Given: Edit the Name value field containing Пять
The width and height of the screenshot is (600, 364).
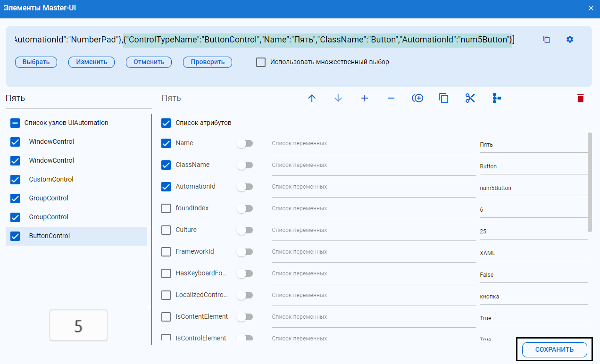Looking at the screenshot, I should click(x=533, y=145).
